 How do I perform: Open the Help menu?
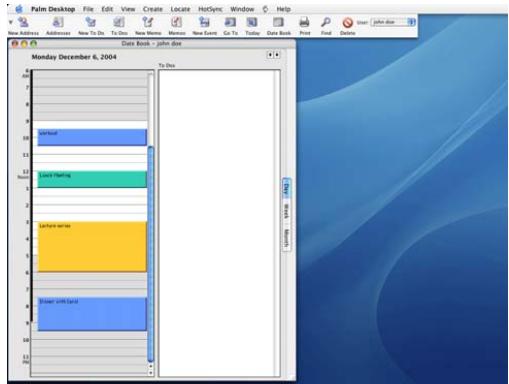(x=284, y=9)
